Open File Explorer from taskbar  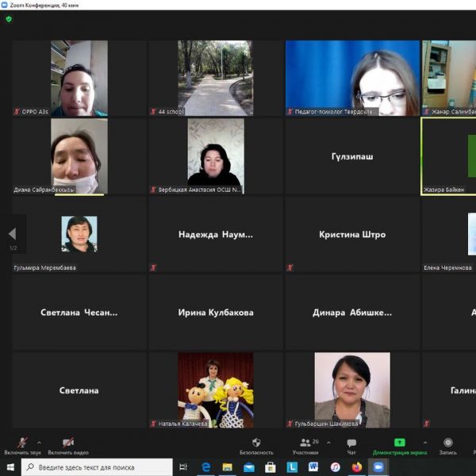227,467
